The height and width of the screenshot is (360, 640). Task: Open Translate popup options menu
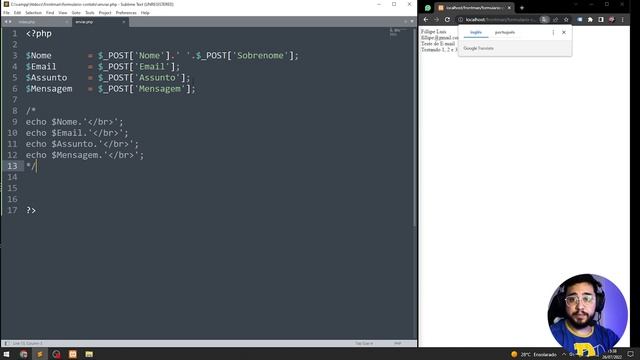[553, 32]
